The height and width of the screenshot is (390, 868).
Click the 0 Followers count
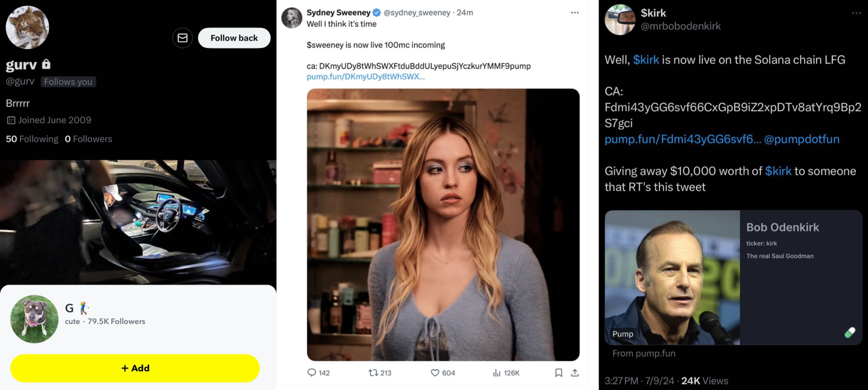[x=88, y=139]
